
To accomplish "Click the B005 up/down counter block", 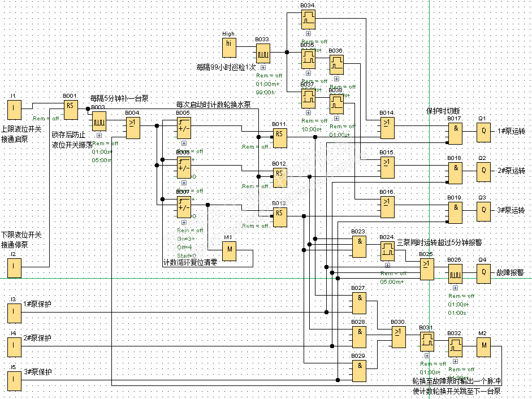I will point(184,128).
